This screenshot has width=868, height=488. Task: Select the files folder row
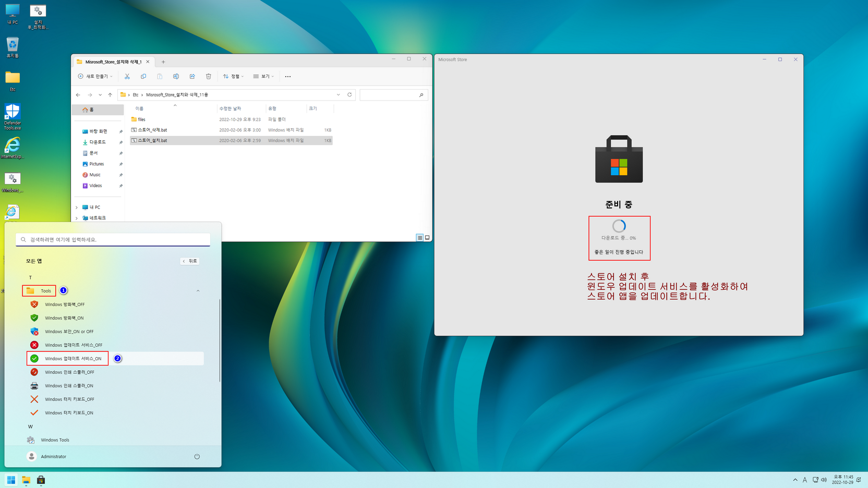(x=231, y=119)
